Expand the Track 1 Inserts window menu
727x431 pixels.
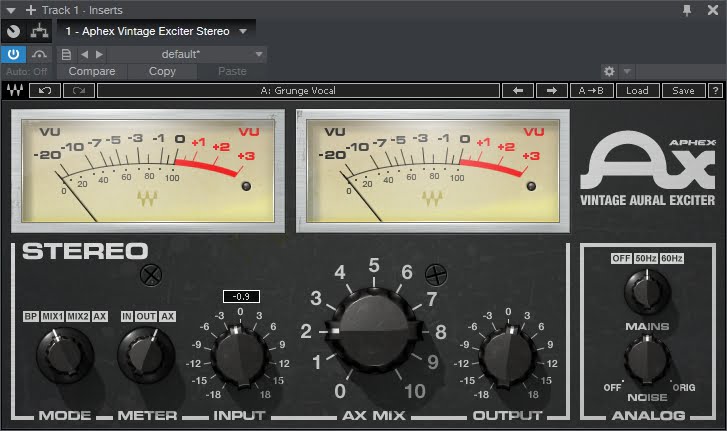pos(11,9)
